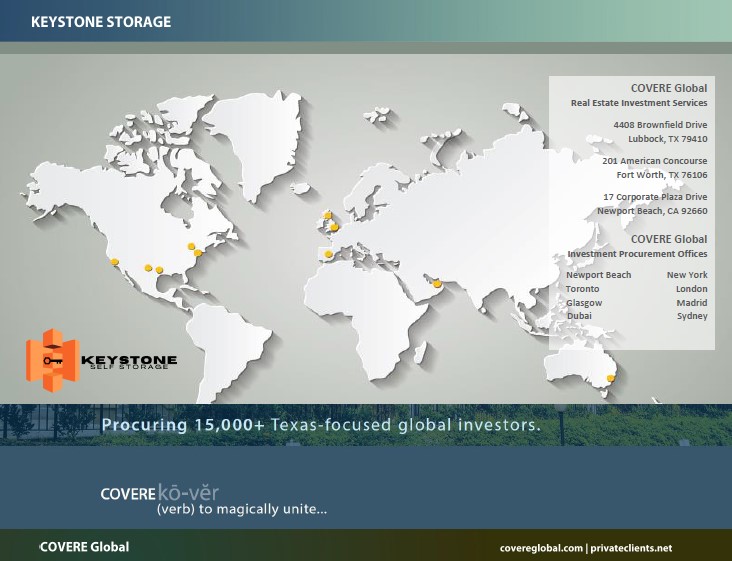Viewport: 732px width, 561px height.
Task: Select the Glasgow dot on the UK
Action: tap(328, 215)
